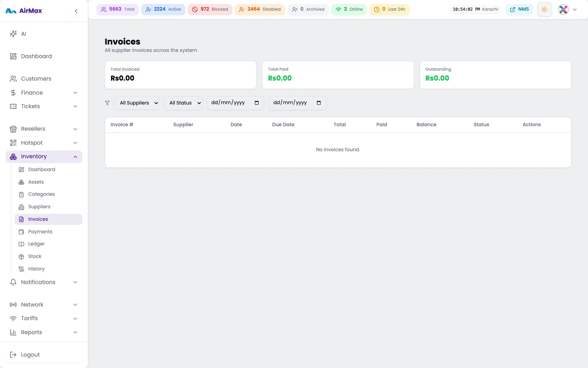This screenshot has height=368, width=588.
Task: Collapse the Inventory menu chevron
Action: tap(75, 157)
